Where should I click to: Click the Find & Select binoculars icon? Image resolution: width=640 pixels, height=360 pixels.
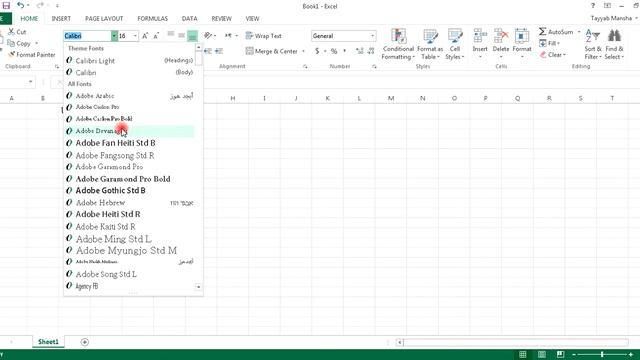(x=614, y=36)
